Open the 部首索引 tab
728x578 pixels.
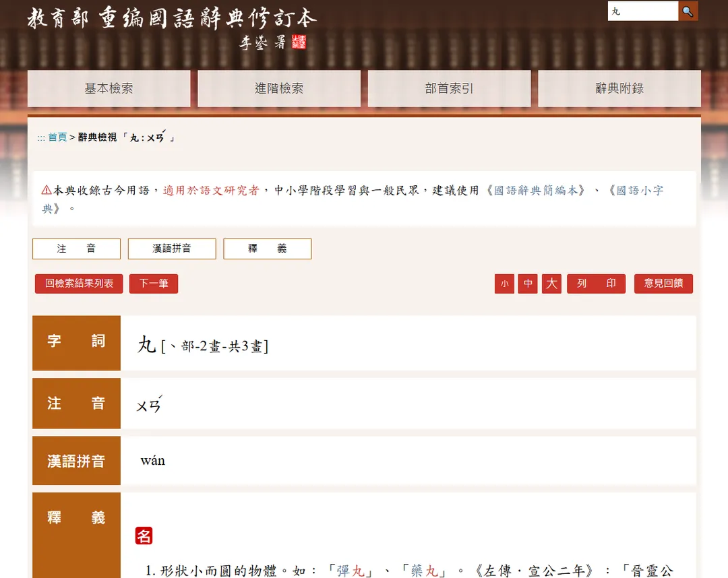tap(449, 89)
